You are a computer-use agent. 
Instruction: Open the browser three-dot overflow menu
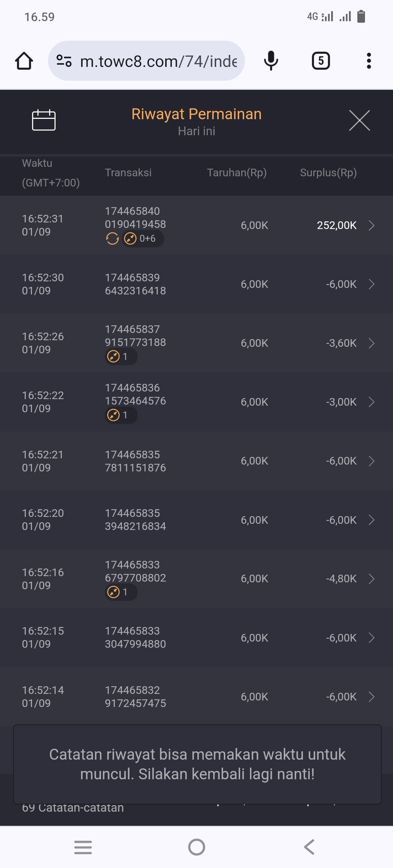coord(369,61)
